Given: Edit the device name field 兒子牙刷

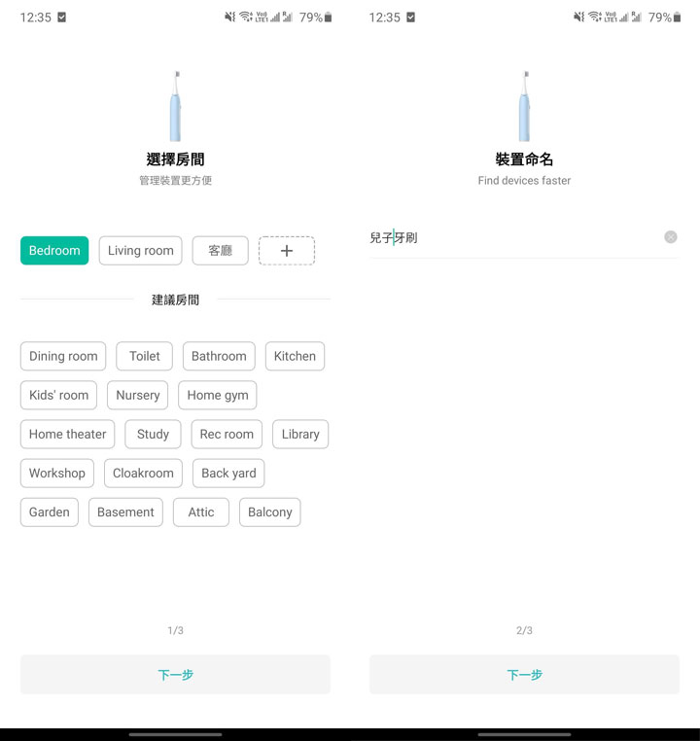Looking at the screenshot, I should point(506,238).
